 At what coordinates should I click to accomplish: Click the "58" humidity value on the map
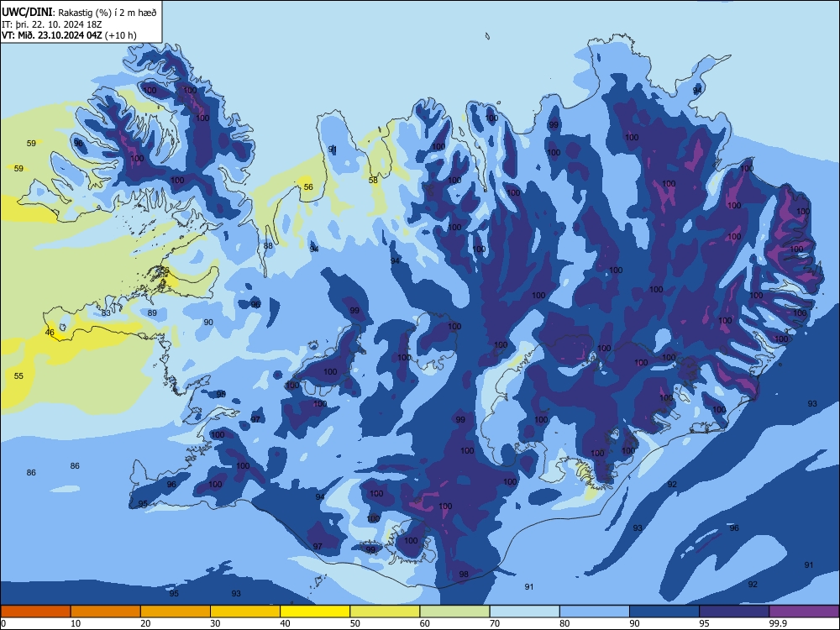tap(374, 180)
